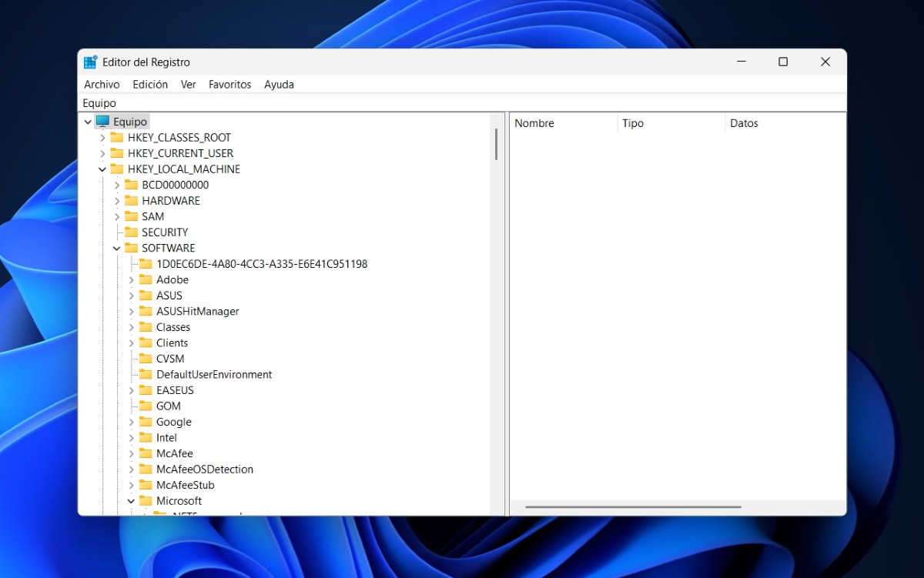This screenshot has height=578, width=924.
Task: Click the ASUSHitManager folder icon
Action: tap(146, 311)
